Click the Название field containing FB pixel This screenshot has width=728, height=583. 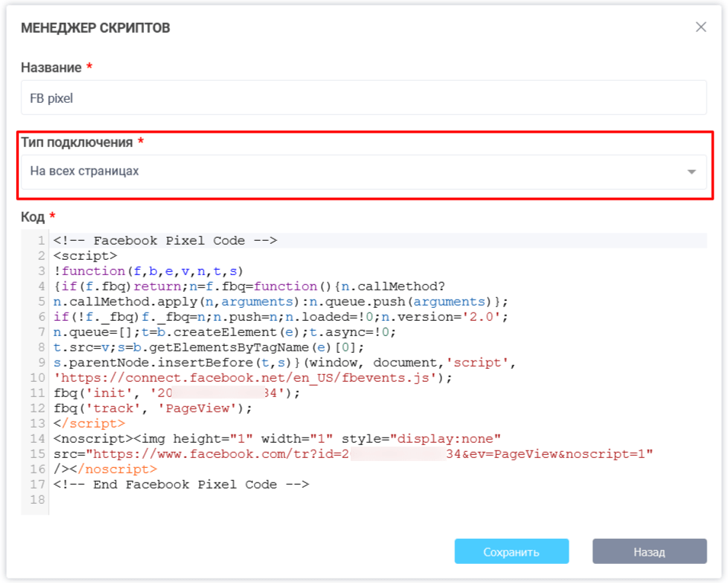point(363,98)
